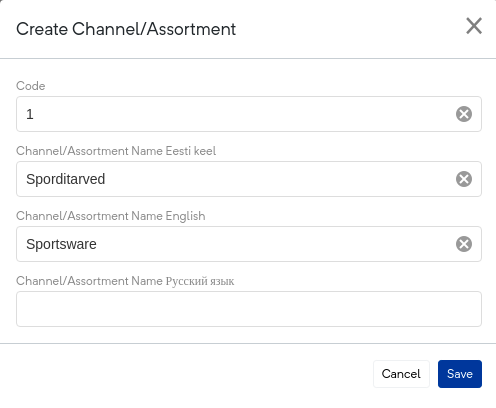Click the 'Create Channel/Assortment' dialog title

tap(126, 29)
